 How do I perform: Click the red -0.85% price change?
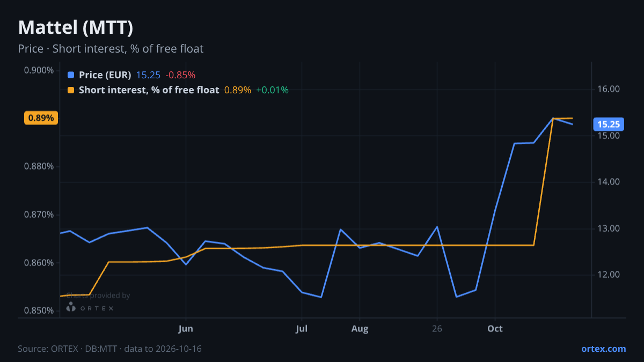click(180, 75)
